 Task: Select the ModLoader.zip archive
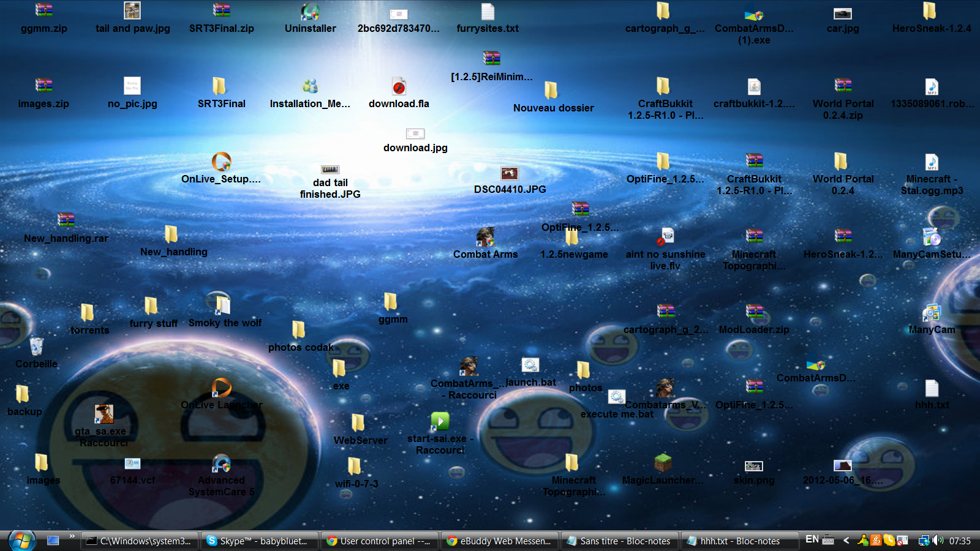pyautogui.click(x=754, y=312)
